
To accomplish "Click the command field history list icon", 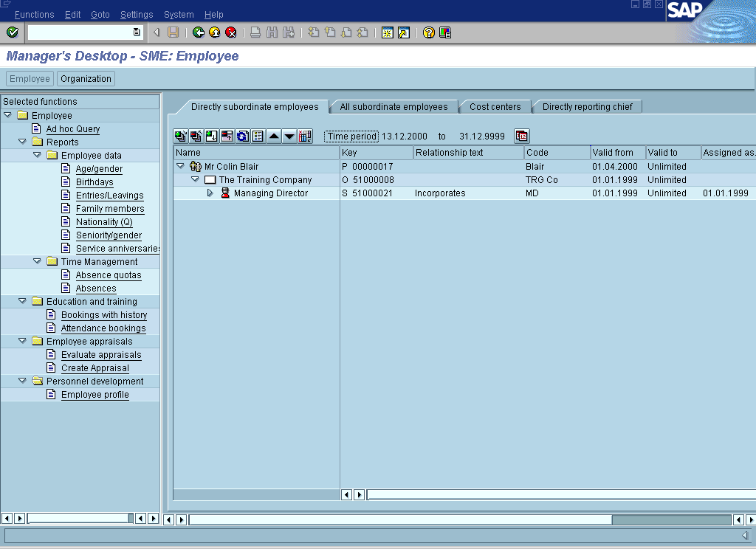I will [x=137, y=32].
